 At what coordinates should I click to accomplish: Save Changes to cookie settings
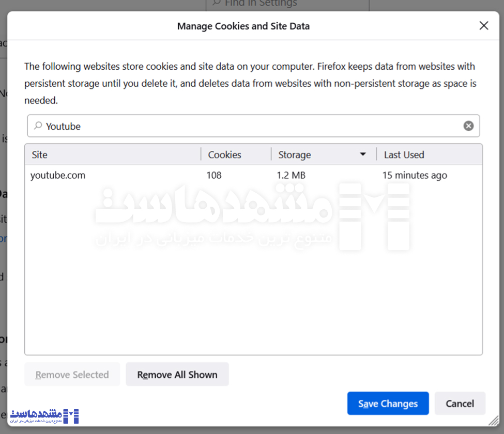tap(388, 404)
